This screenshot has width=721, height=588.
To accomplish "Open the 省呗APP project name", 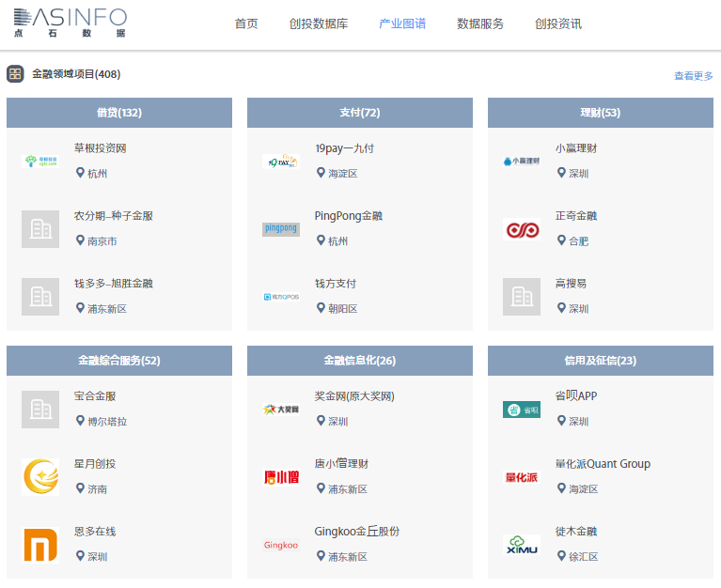I will tap(576, 396).
